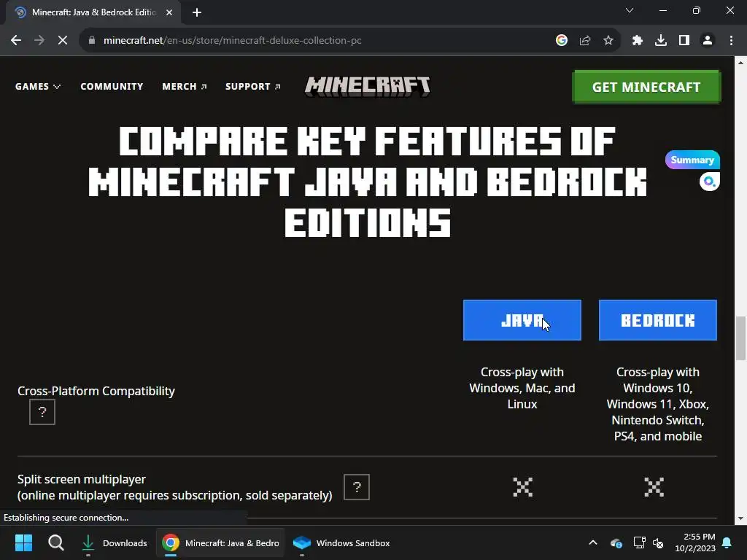Toggle the Chrome side panel
This screenshot has height=560, width=747.
click(684, 41)
